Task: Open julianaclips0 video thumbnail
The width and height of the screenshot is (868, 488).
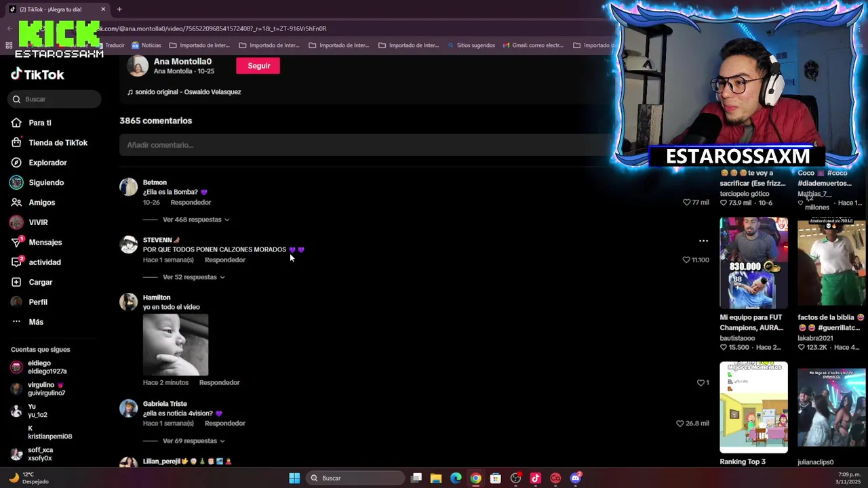Action: click(831, 407)
